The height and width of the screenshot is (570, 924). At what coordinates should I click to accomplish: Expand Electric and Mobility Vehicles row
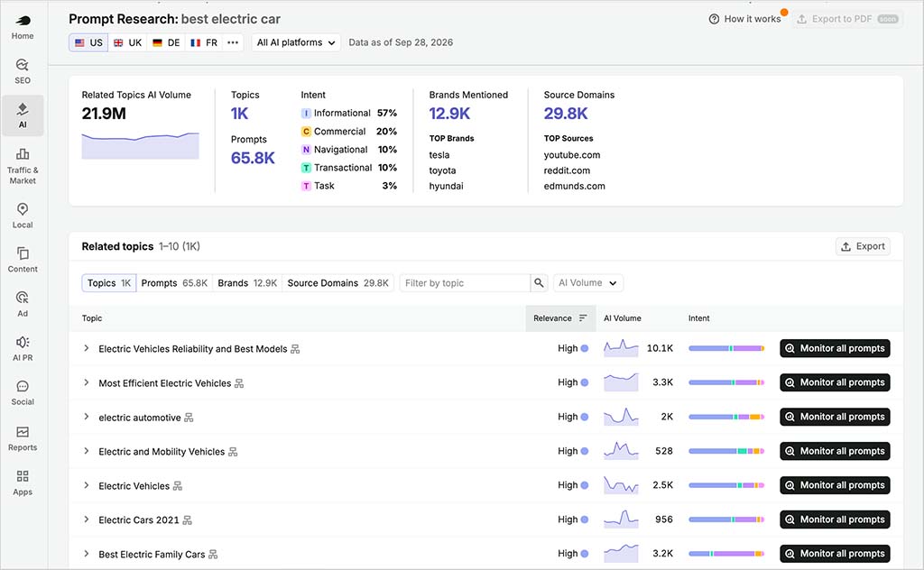pos(86,451)
